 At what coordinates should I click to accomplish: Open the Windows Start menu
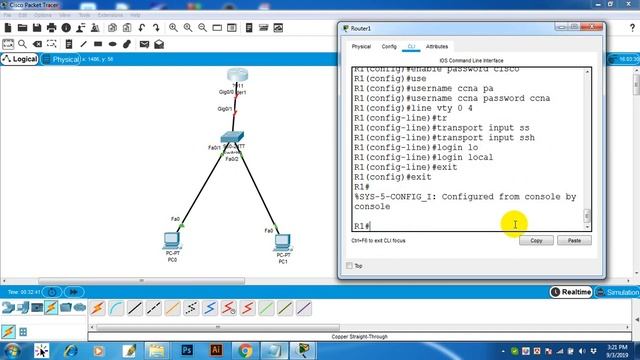pos(11,351)
